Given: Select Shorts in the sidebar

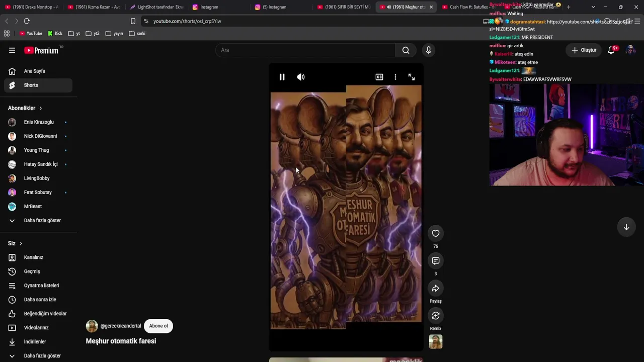Looking at the screenshot, I should pyautogui.click(x=38, y=85).
